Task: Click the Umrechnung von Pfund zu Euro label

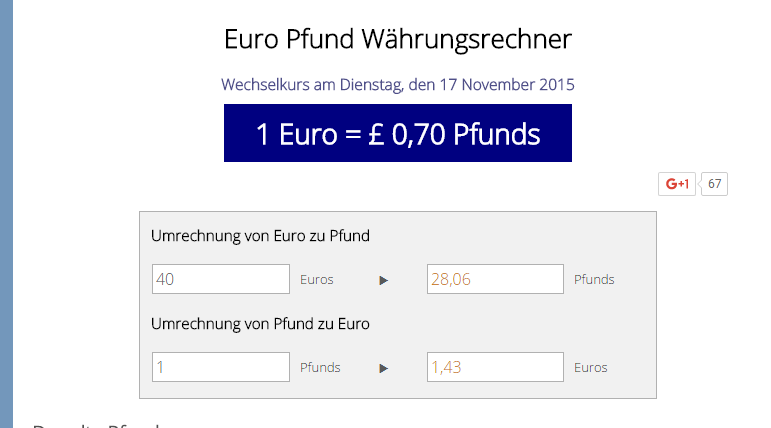Action: [x=260, y=324]
